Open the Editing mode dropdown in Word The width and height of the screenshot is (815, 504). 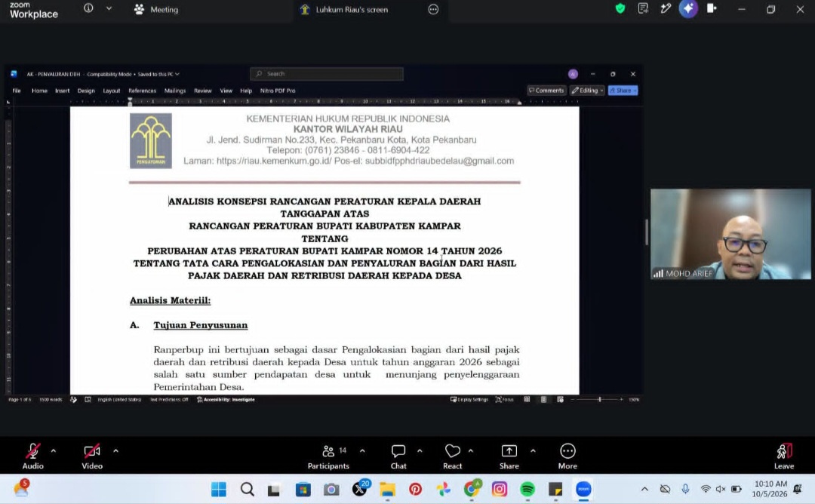pyautogui.click(x=588, y=91)
